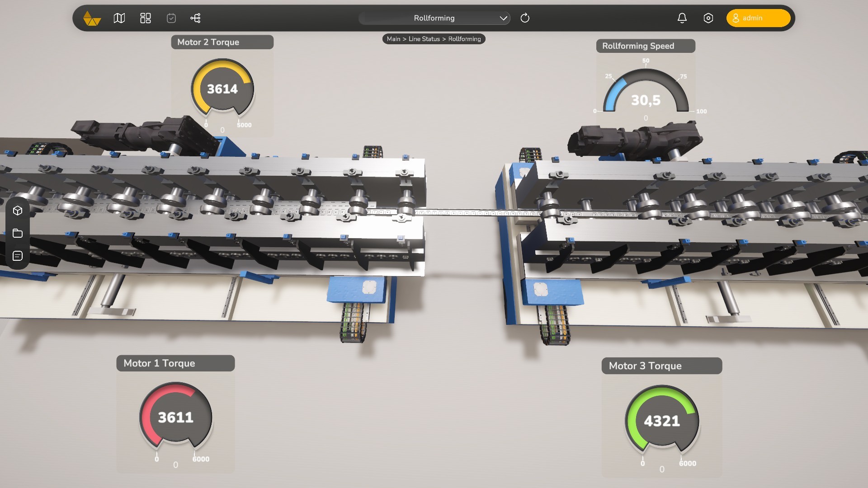868x488 pixels.
Task: Expand the Rollforming dropdown
Action: click(x=434, y=18)
